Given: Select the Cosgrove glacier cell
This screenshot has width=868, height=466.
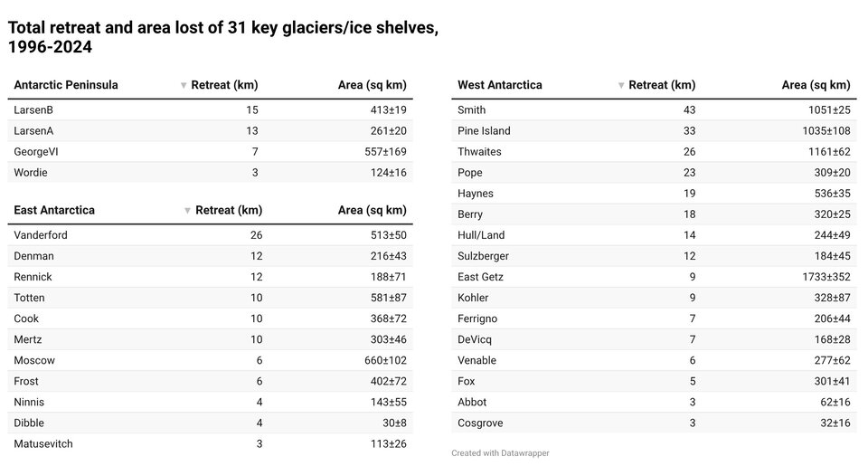Looking at the screenshot, I should click(x=480, y=423).
